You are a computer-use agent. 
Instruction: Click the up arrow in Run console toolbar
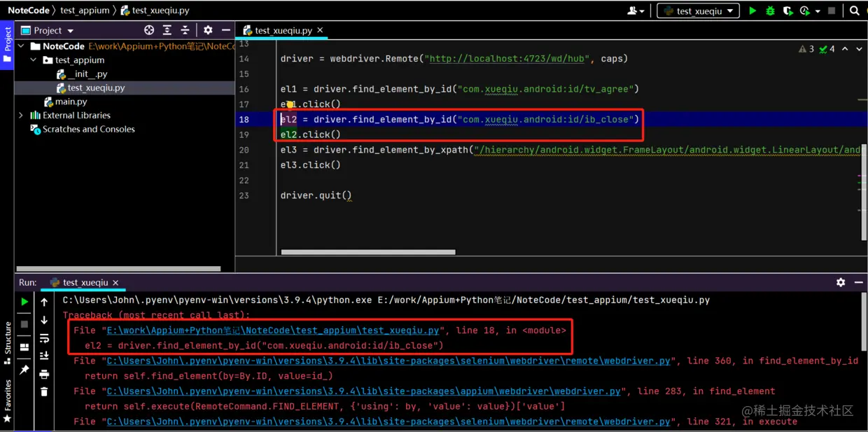click(x=44, y=302)
